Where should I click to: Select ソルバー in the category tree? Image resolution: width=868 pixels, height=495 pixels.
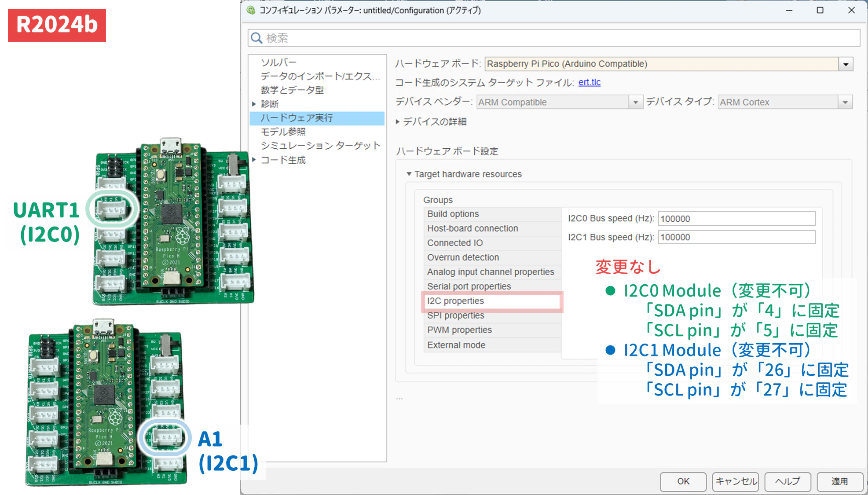(278, 62)
